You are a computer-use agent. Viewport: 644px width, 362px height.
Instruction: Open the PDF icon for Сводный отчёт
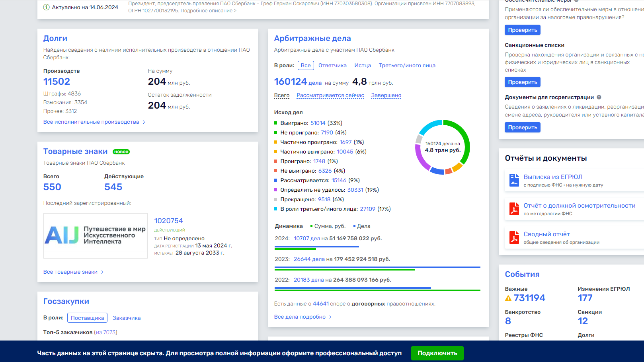(514, 237)
